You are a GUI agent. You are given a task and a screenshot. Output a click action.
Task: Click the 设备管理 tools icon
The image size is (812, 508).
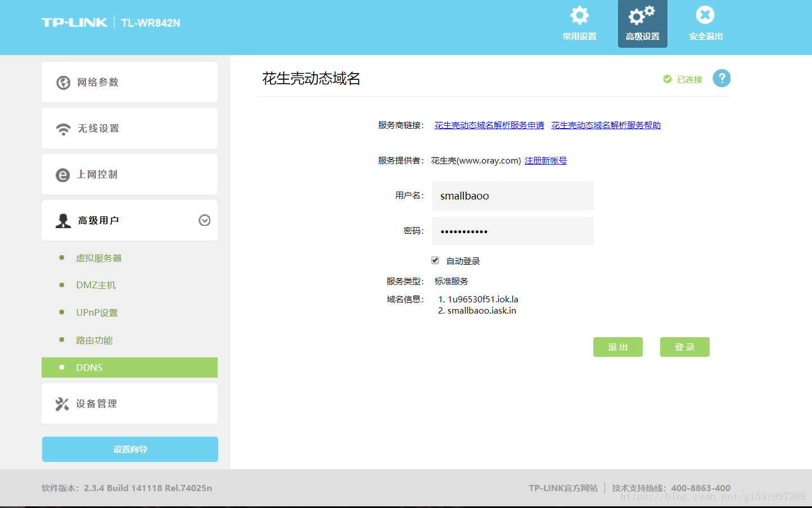pyautogui.click(x=62, y=404)
